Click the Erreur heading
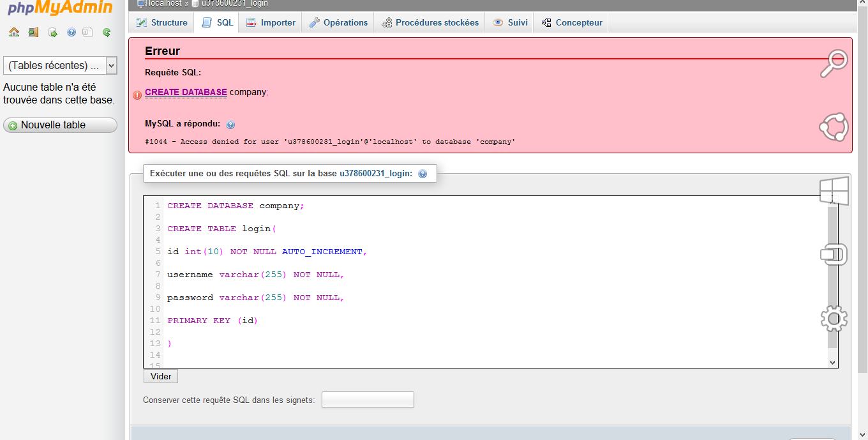Screen dimensions: 868x440 point(163,51)
